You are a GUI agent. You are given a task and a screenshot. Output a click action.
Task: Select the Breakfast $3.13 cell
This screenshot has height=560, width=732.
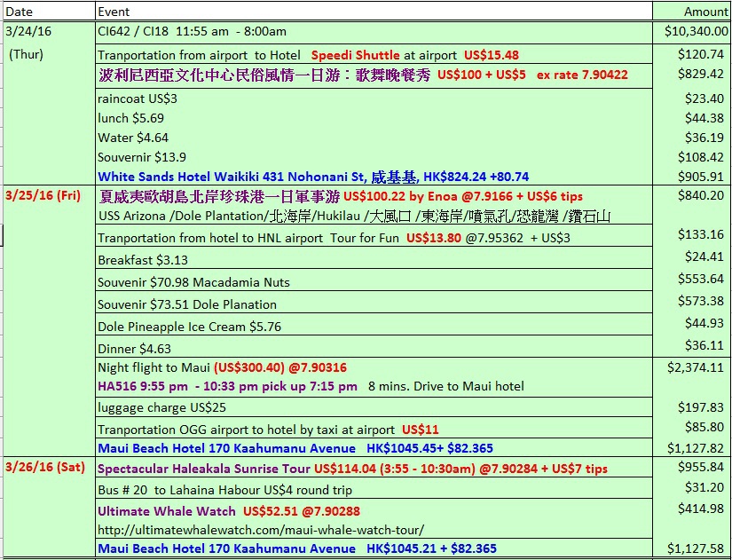coord(374,258)
